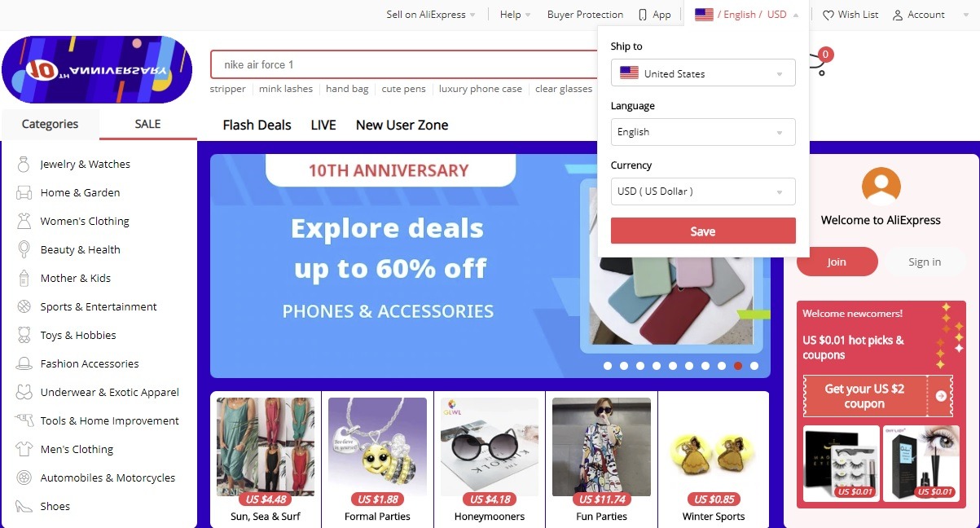Choose the Women's Clothing dress icon

coord(24,221)
